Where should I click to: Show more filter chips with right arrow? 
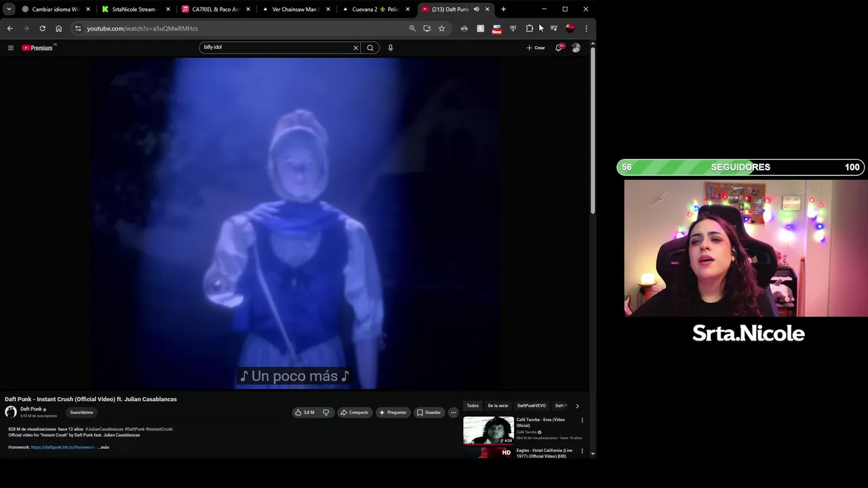pos(577,406)
